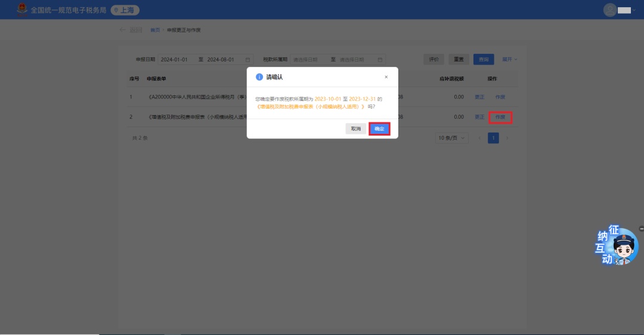Click the 重置 button
644x335 pixels.
459,59
